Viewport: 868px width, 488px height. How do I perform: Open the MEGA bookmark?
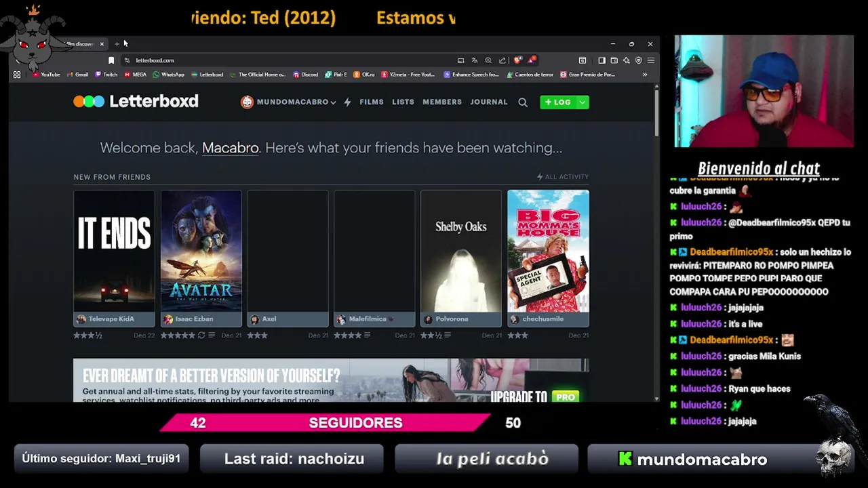point(135,75)
